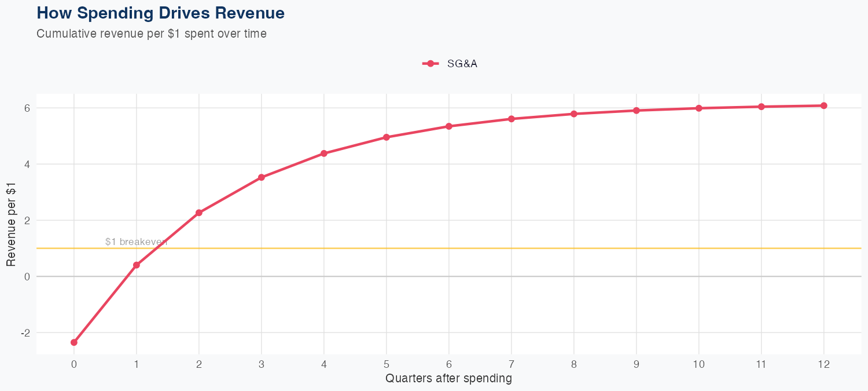Image resolution: width=868 pixels, height=391 pixels.
Task: Click the data point at quarter 10
Action: point(699,108)
